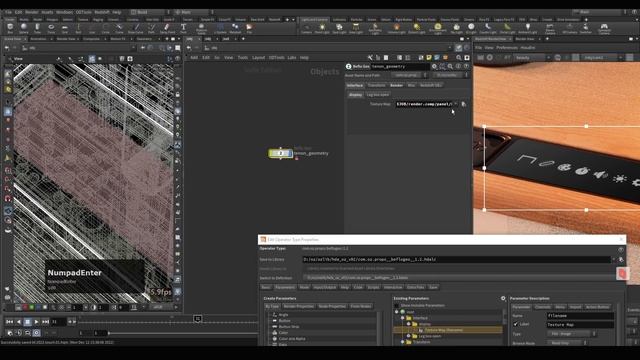The image size is (640, 360).
Task: Add an Area Light from the shelf
Action: tap(356, 28)
